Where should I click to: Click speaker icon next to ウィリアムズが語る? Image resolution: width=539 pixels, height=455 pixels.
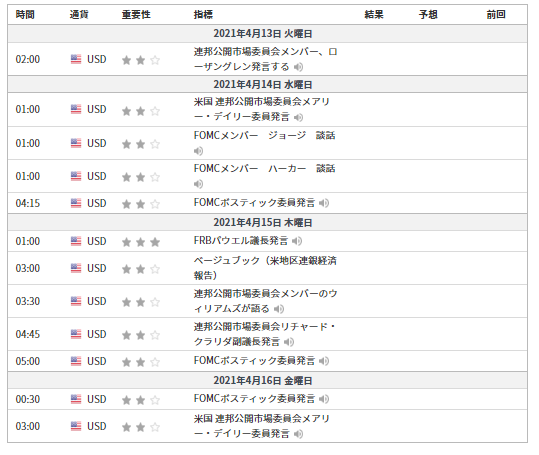(279, 309)
